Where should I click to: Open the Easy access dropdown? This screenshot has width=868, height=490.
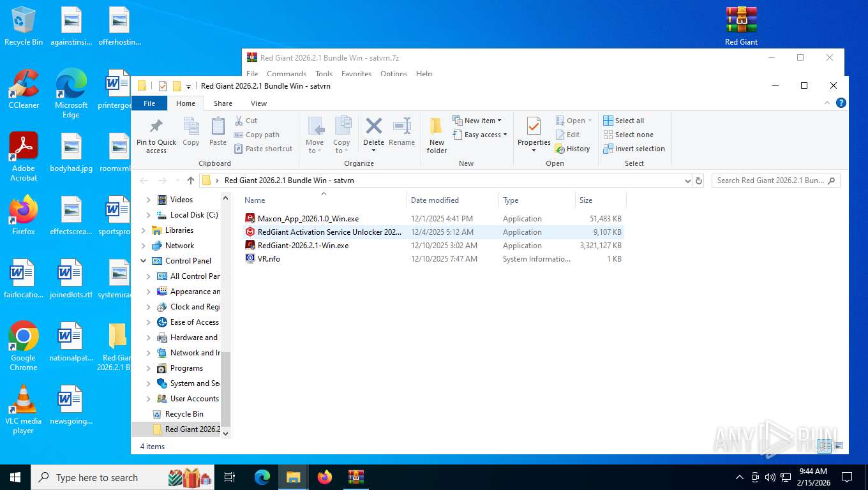[481, 135]
